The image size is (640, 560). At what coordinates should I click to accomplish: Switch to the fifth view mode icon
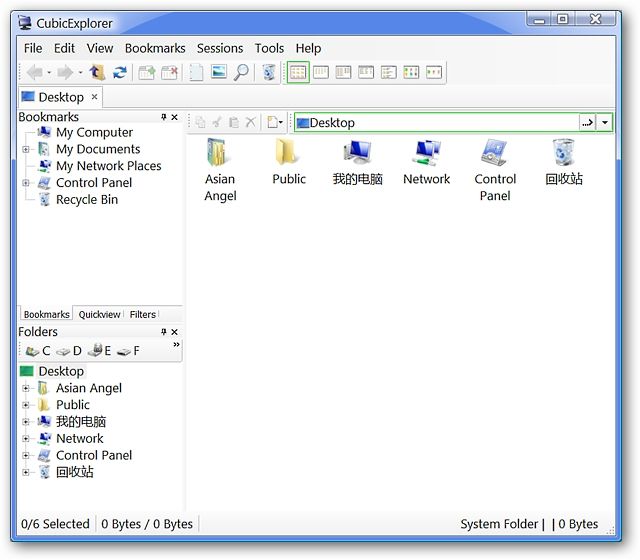tap(389, 73)
